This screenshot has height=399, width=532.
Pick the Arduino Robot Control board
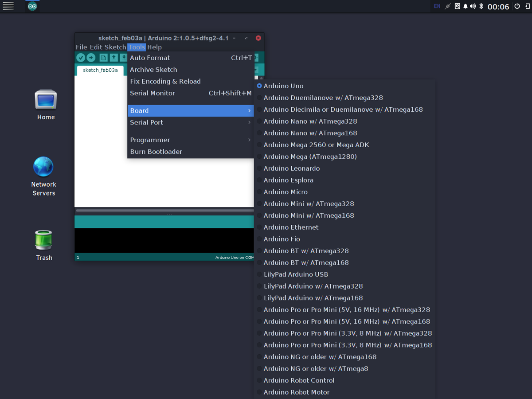click(x=344, y=380)
